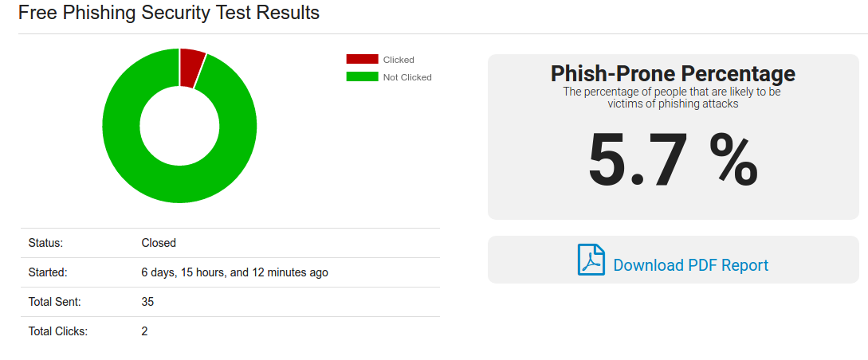
Task: Click the green Not Clicked legend swatch
Action: click(x=362, y=77)
